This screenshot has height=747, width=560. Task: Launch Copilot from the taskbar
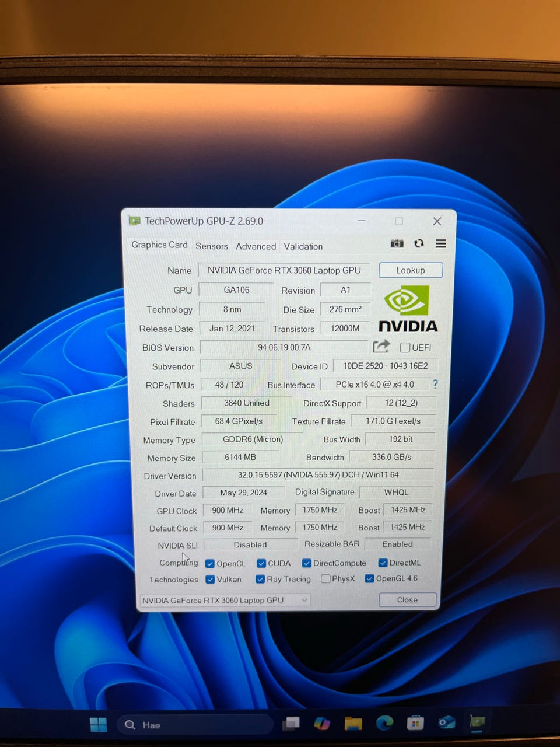(x=321, y=724)
